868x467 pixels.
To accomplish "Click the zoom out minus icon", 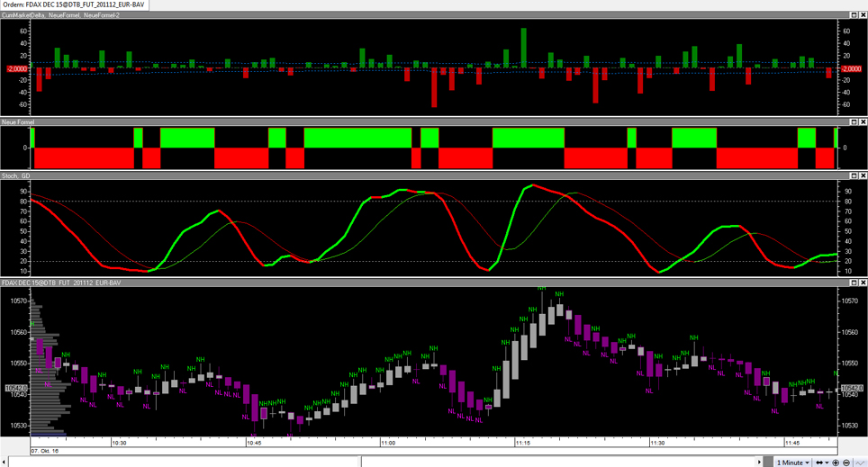I will (x=847, y=462).
